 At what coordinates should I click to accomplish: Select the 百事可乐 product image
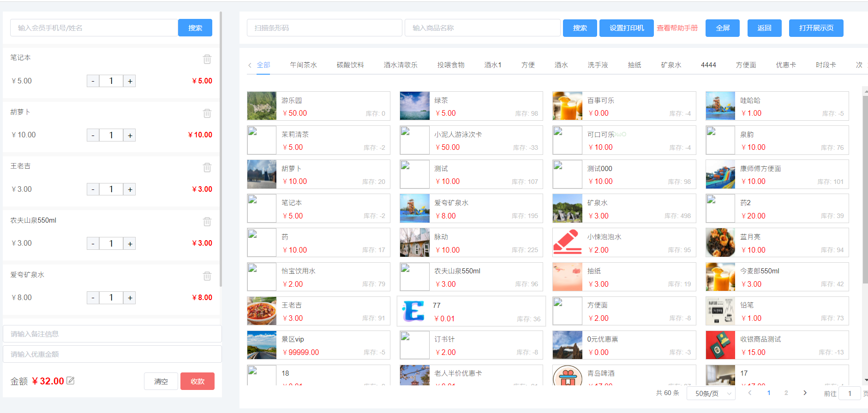tap(568, 106)
